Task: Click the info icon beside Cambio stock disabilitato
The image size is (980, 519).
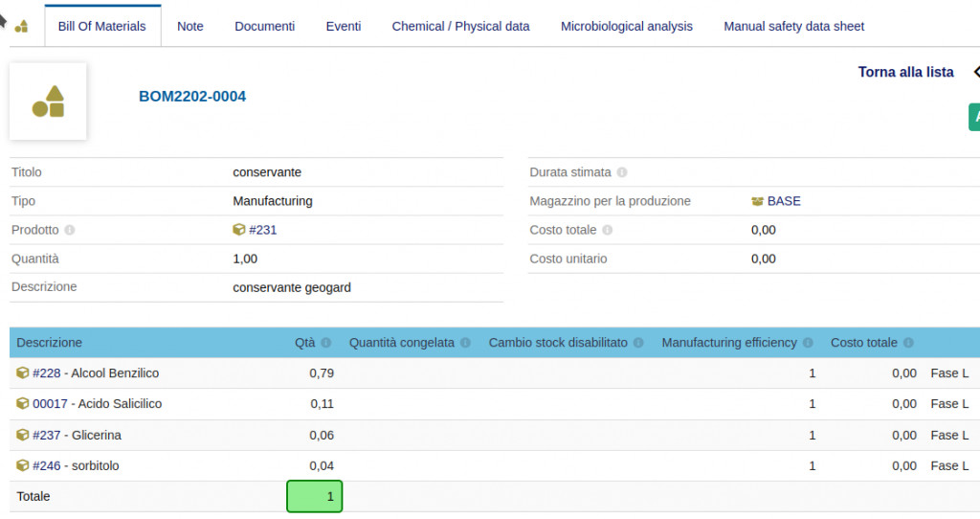Action: tap(638, 343)
